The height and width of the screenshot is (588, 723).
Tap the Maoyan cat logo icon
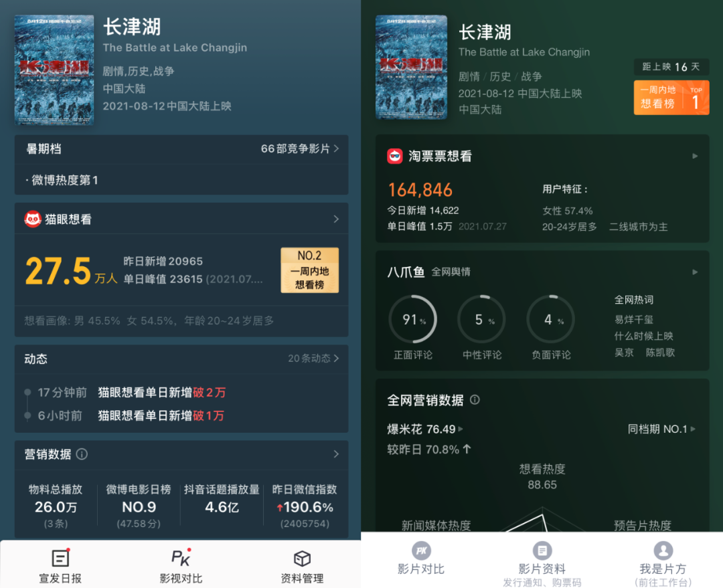tap(33, 219)
